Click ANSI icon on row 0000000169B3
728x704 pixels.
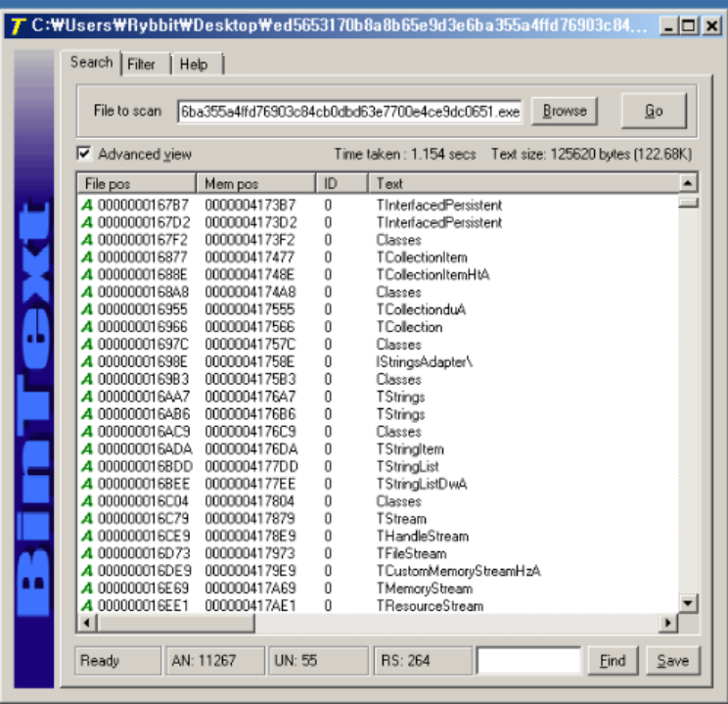87,379
